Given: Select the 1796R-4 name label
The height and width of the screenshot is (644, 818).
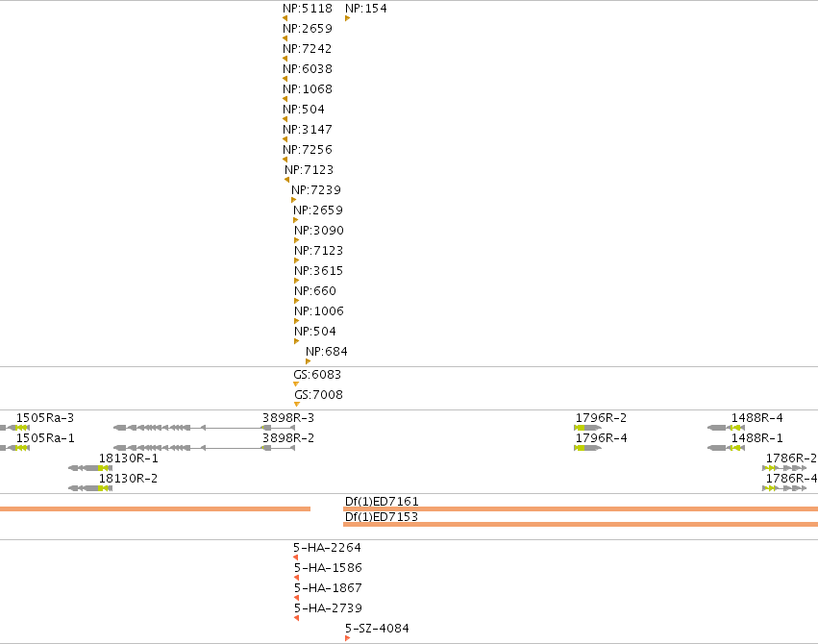Looking at the screenshot, I should (x=601, y=438).
